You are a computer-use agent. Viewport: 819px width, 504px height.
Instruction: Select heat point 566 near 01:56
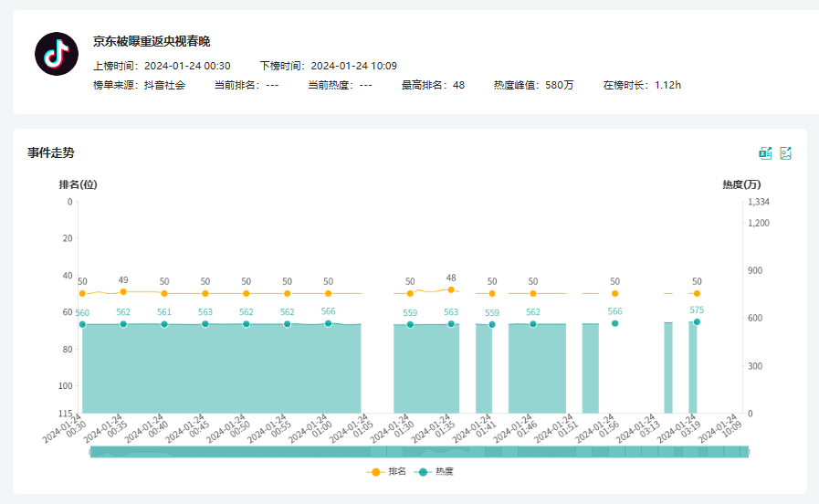click(x=614, y=324)
